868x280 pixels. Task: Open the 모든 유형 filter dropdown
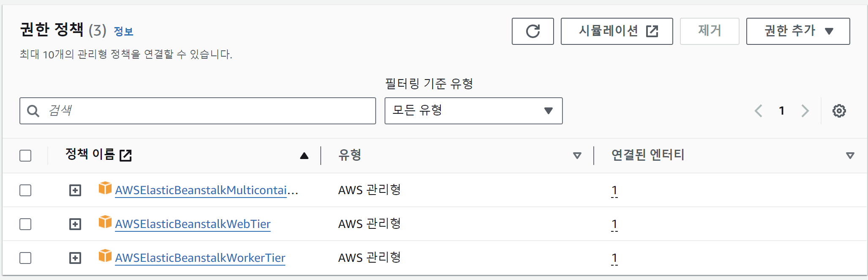pyautogui.click(x=473, y=111)
